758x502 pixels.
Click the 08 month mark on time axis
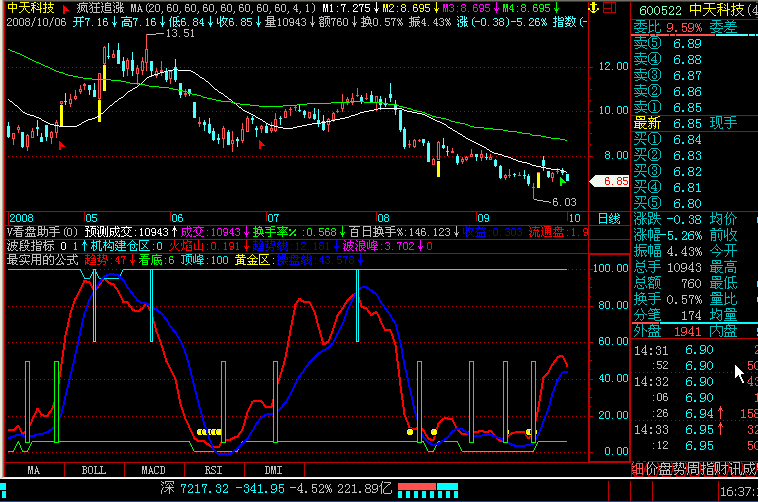pyautogui.click(x=383, y=218)
